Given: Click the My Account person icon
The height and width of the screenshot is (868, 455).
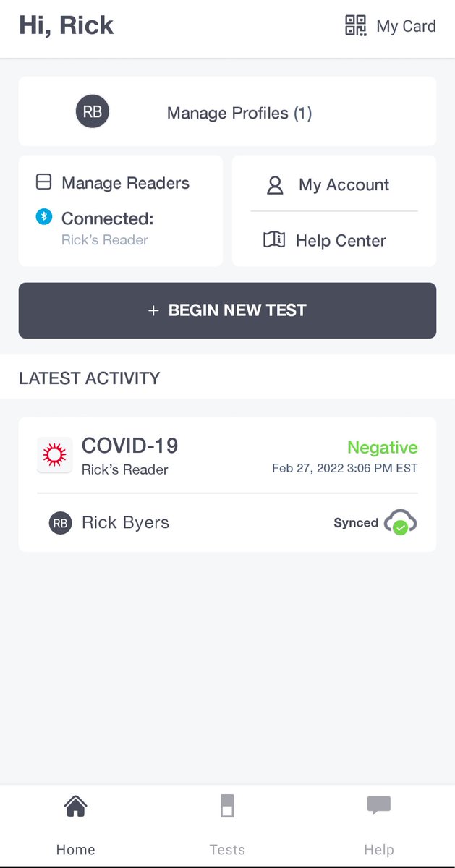Looking at the screenshot, I should coord(275,185).
